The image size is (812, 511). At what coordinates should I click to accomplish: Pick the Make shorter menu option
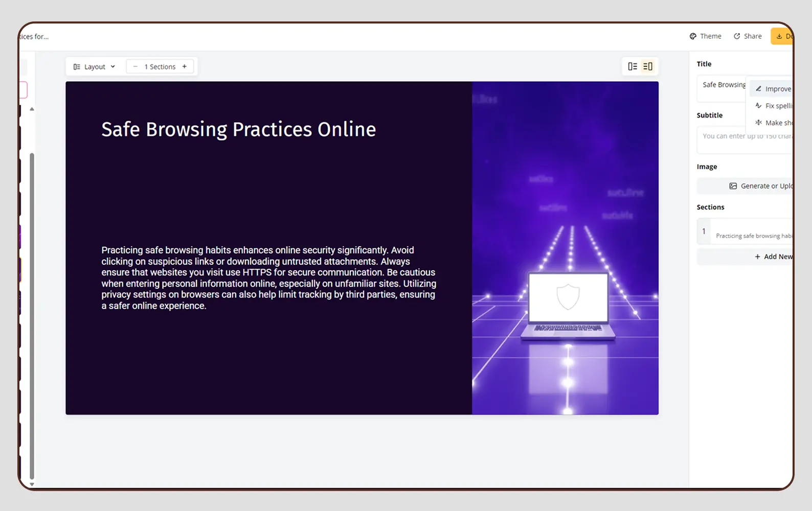coord(774,123)
